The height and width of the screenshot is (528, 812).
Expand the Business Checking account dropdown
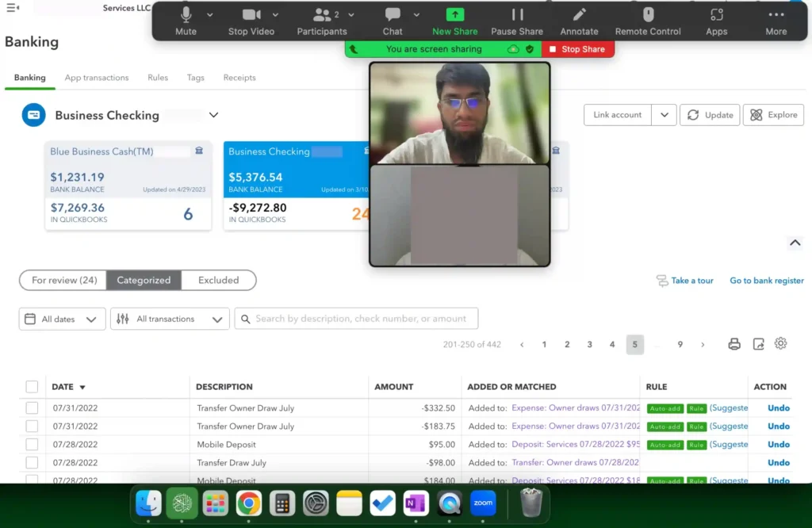click(x=213, y=115)
